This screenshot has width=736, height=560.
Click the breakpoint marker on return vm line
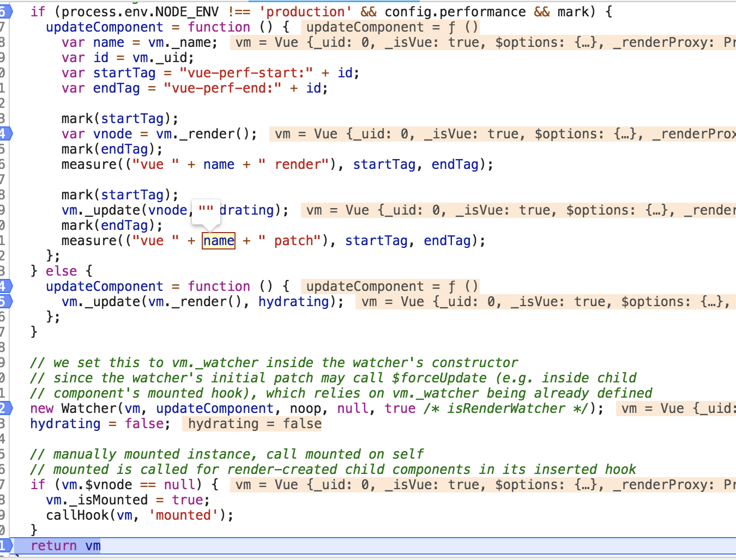[4, 545]
